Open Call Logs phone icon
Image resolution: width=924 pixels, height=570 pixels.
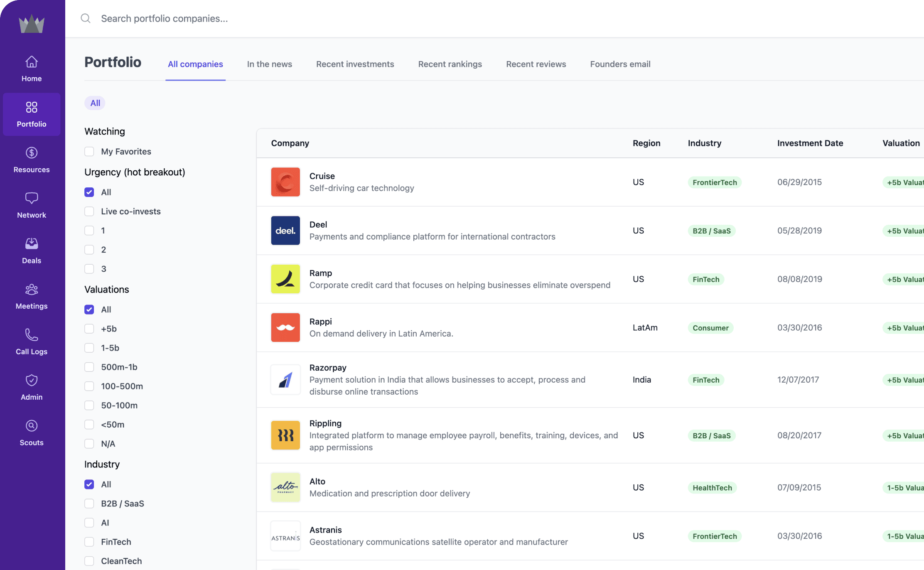click(32, 335)
